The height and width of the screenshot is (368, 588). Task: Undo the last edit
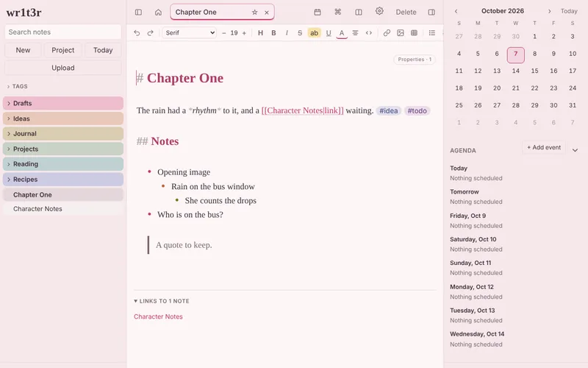tap(137, 32)
